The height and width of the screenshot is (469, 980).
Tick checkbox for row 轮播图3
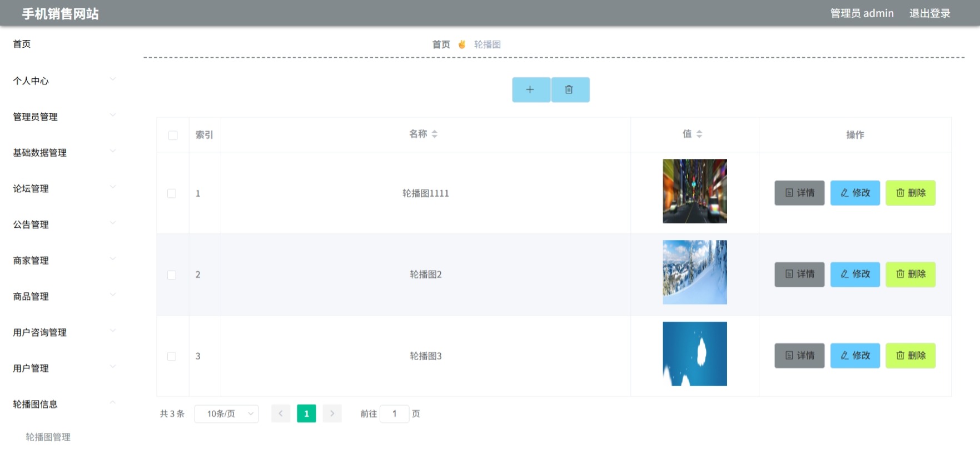[x=172, y=356]
